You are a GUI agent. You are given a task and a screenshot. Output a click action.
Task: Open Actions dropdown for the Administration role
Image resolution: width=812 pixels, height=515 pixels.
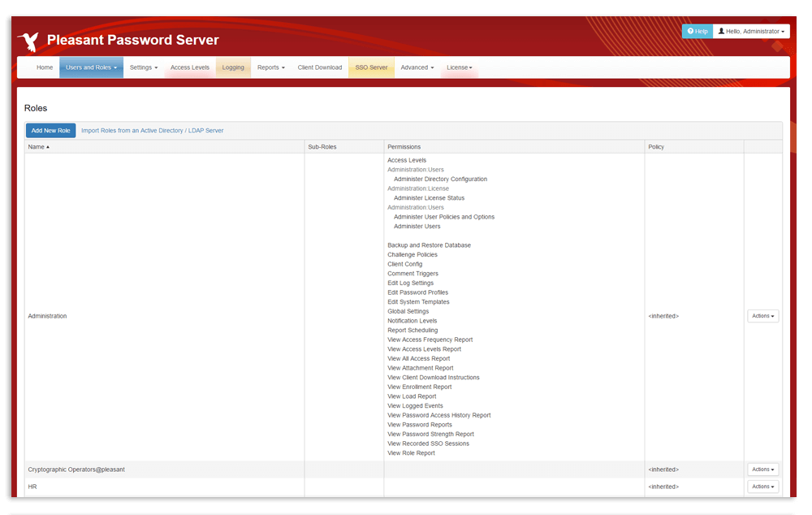tap(762, 316)
